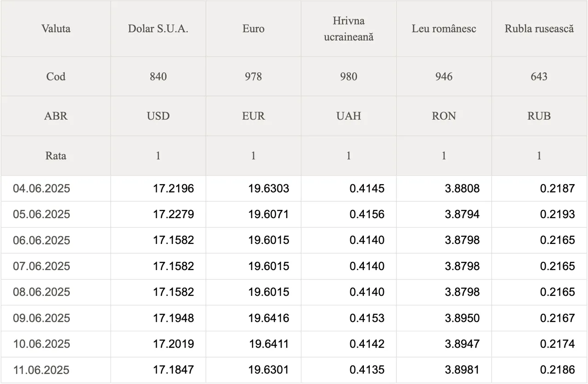
Task: Click USD rate 17.2279
Action: [x=174, y=215]
